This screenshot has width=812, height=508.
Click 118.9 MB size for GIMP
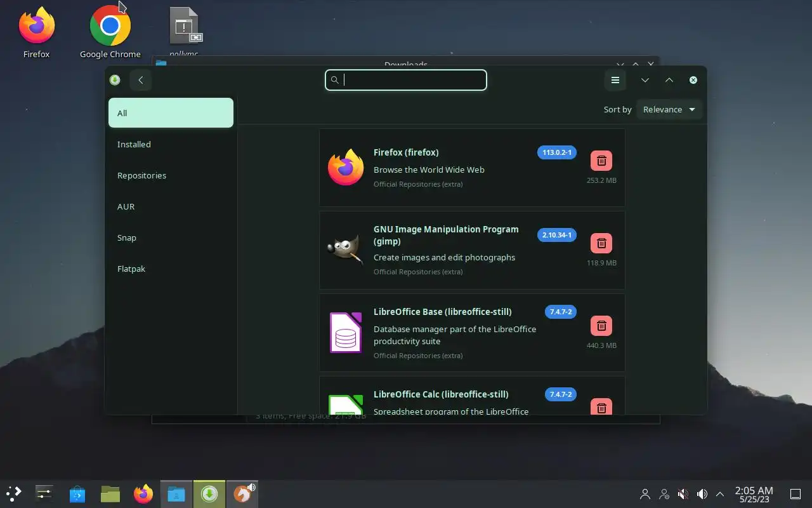[x=601, y=263]
